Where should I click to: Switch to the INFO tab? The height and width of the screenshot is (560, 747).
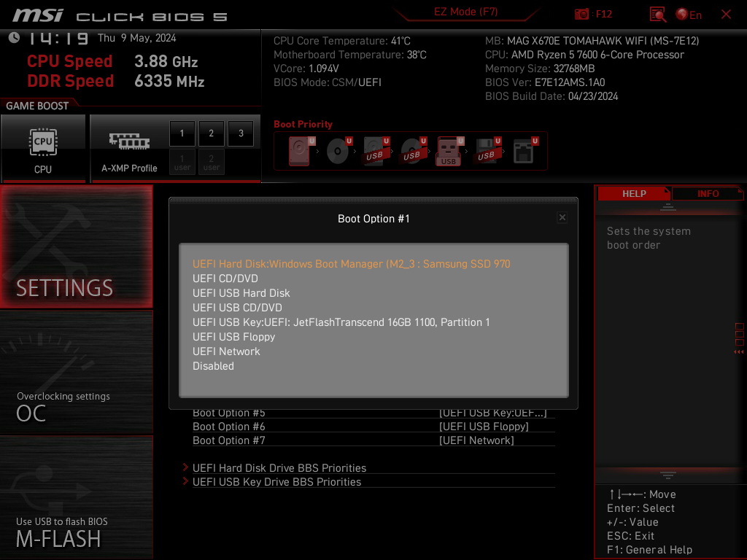pos(708,193)
